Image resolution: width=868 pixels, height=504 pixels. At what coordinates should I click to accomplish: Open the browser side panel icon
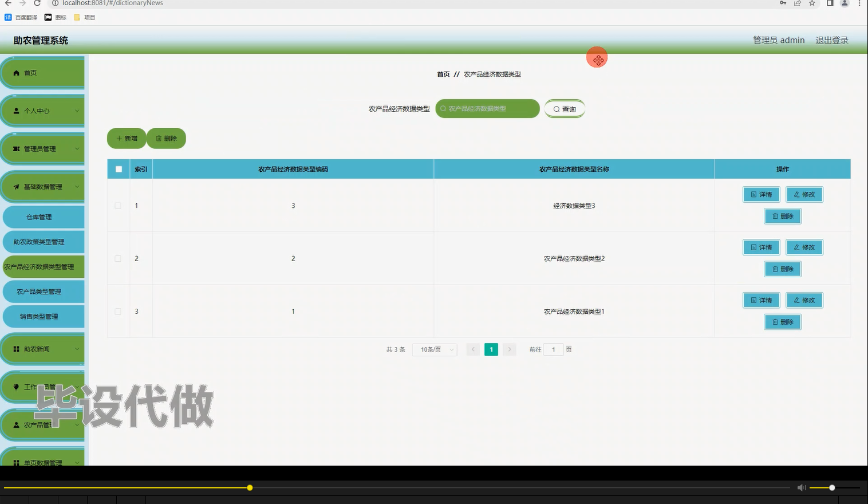(830, 3)
